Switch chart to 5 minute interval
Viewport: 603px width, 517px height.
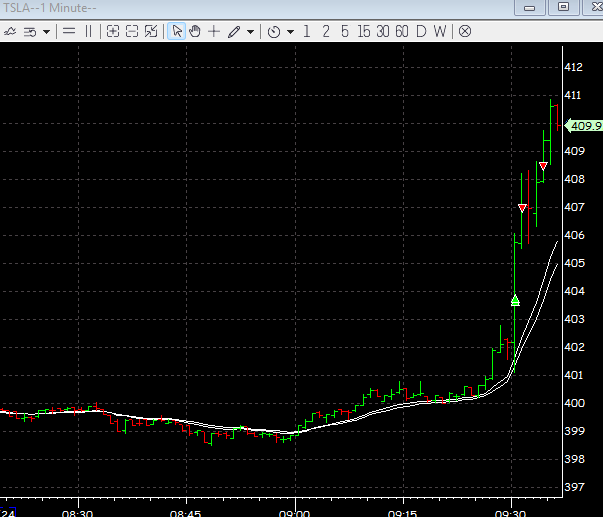coord(345,31)
